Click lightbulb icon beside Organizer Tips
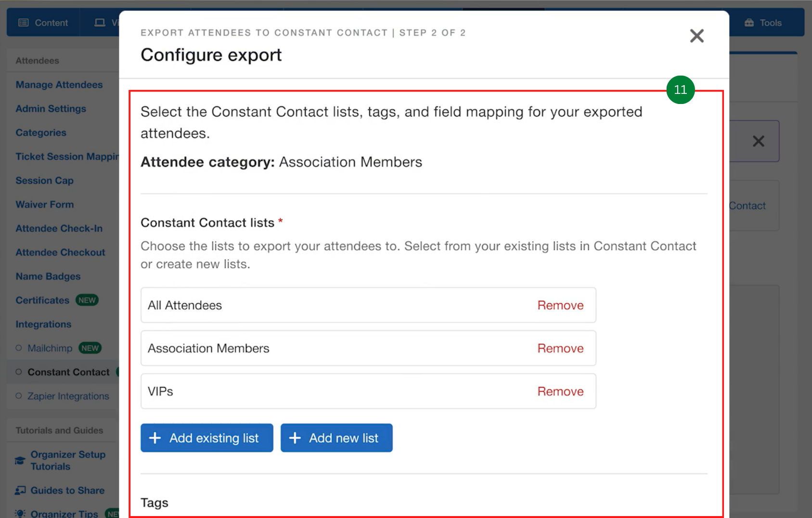The image size is (812, 518). [x=20, y=514]
